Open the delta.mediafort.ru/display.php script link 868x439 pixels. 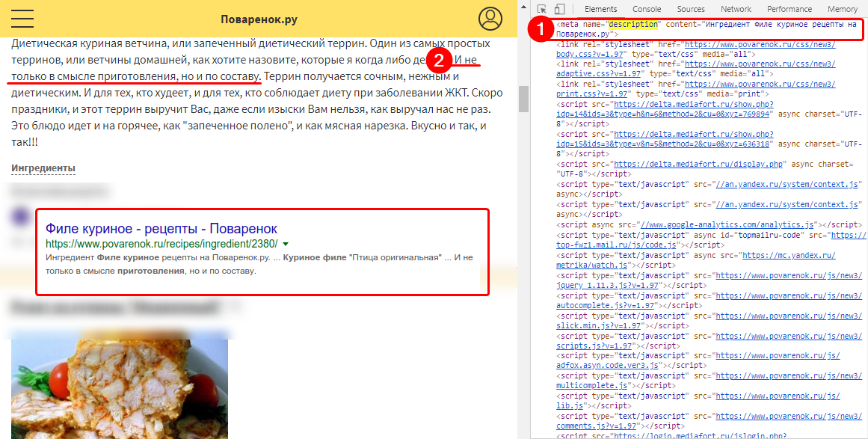[699, 165]
